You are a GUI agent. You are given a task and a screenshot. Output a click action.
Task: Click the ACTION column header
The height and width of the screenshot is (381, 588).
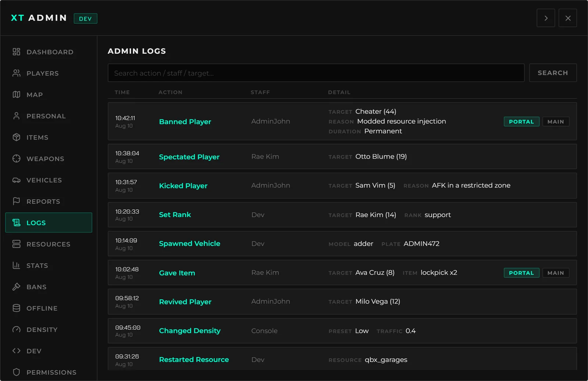(170, 92)
